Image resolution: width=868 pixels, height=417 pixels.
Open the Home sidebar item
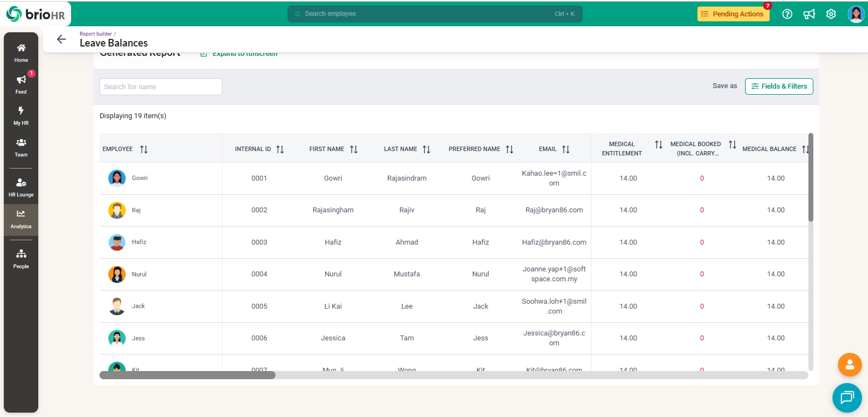pos(21,53)
